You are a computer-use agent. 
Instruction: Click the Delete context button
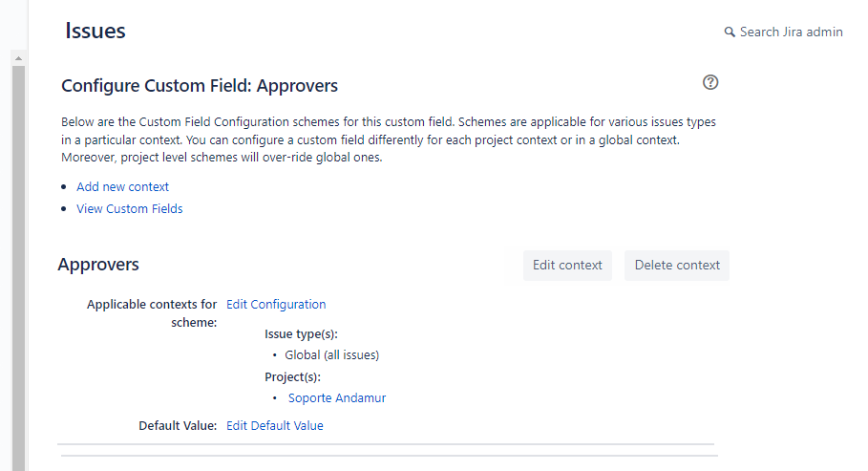click(x=677, y=266)
